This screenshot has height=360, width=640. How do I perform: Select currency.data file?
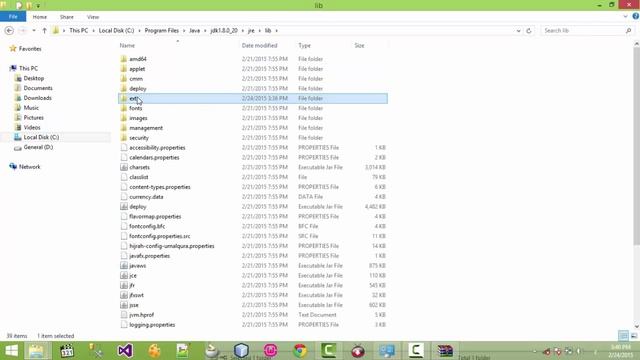pyautogui.click(x=146, y=197)
